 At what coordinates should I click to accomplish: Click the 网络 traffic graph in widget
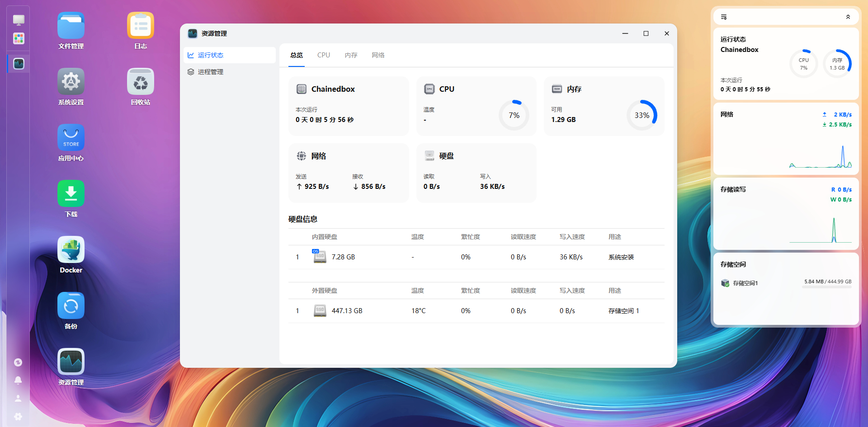click(821, 157)
